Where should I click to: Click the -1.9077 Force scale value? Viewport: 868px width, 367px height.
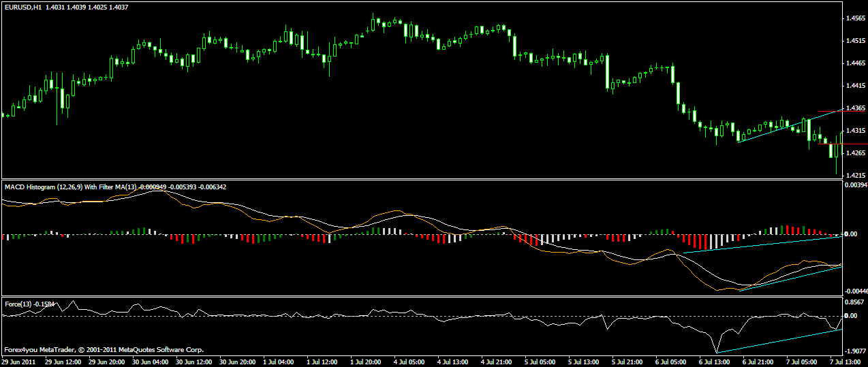point(855,352)
